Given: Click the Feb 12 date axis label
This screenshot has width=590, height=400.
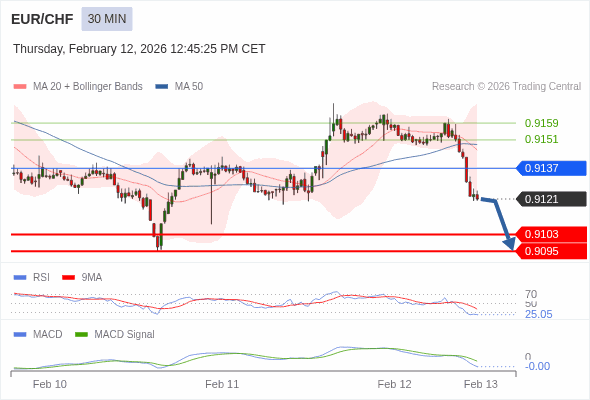Looking at the screenshot, I should (394, 384).
